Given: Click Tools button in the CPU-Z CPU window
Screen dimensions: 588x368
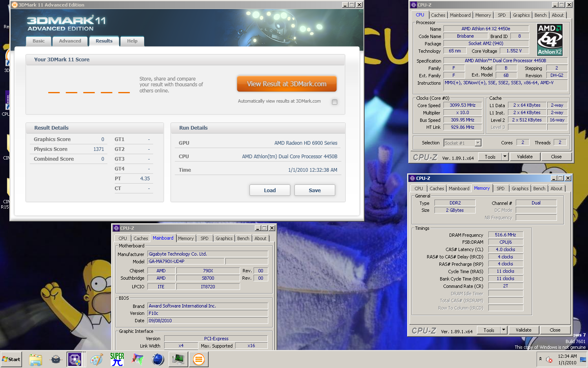Looking at the screenshot, I should pyautogui.click(x=490, y=157).
